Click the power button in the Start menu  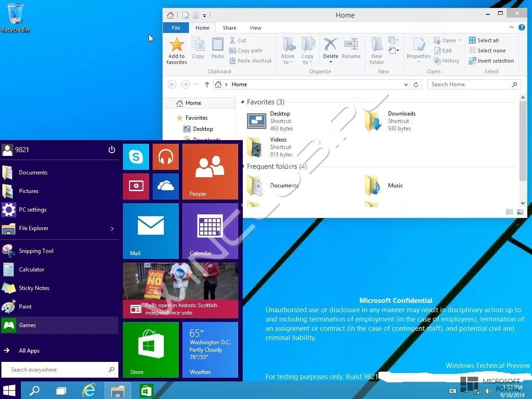[111, 149]
